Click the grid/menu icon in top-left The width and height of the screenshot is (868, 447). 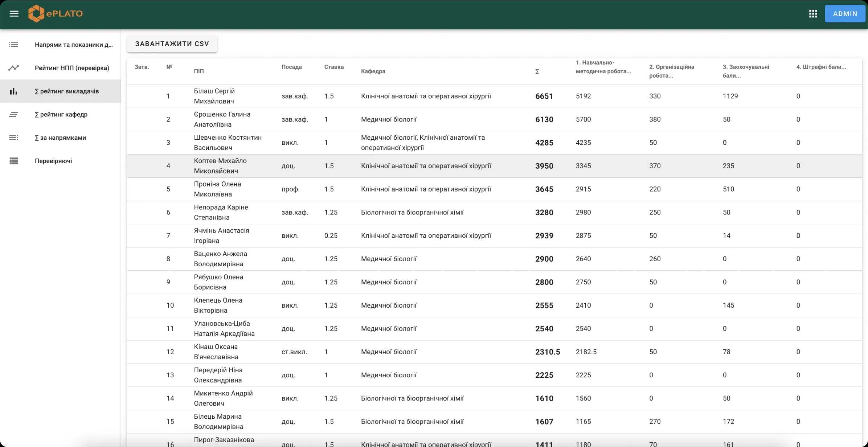13,13
